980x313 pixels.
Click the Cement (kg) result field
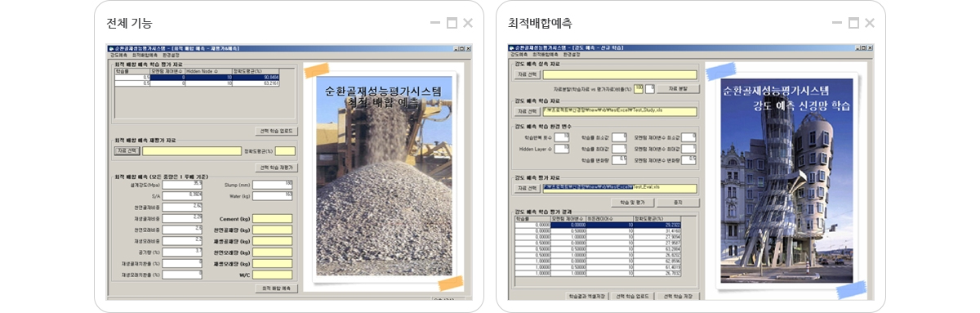pyautogui.click(x=273, y=218)
